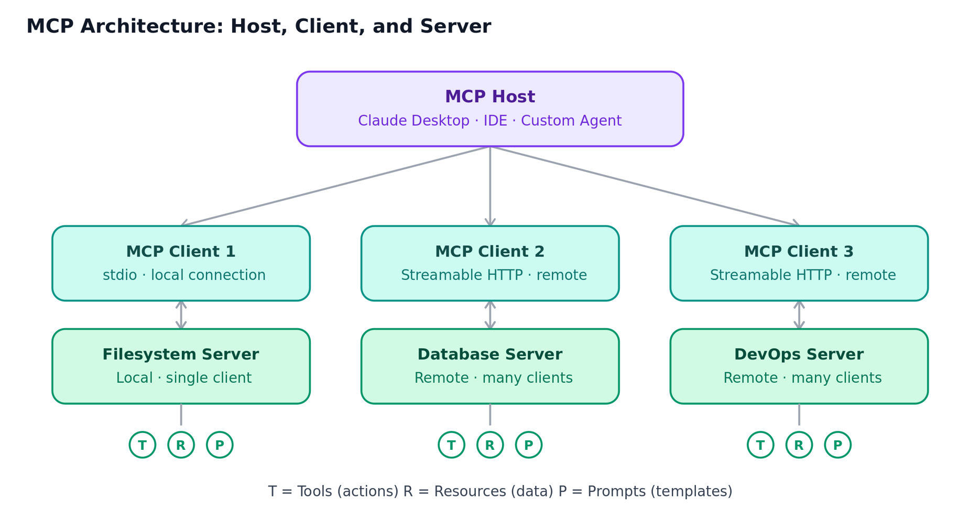This screenshot has height=529, width=980.
Task: Click the T circle under DevOps Server
Action: point(760,445)
